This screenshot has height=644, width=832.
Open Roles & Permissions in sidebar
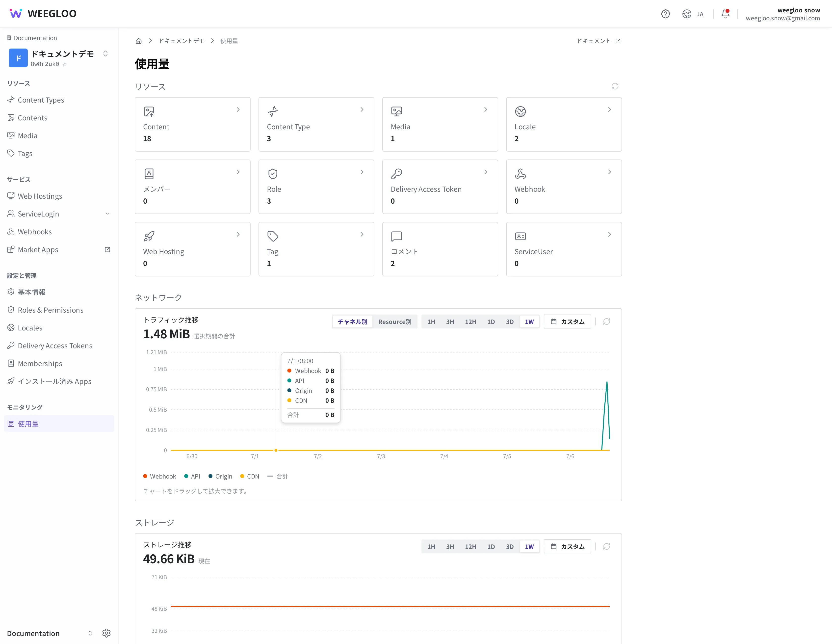pos(59,310)
